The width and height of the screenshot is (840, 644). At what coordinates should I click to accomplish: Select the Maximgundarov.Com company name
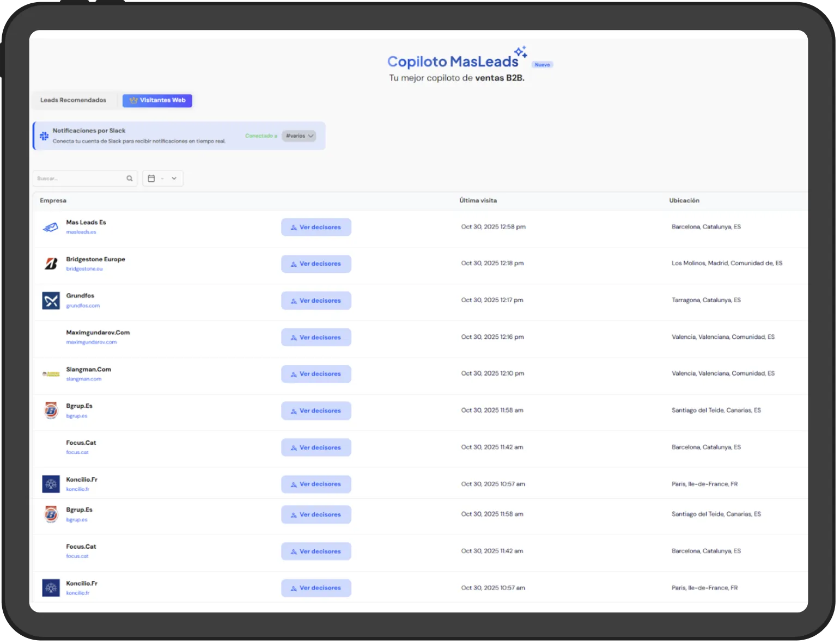click(x=98, y=333)
